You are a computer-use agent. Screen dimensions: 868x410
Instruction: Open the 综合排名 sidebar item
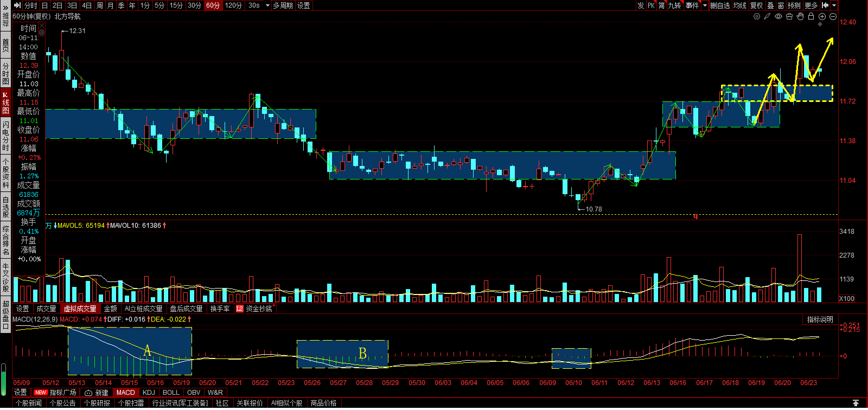(5, 240)
